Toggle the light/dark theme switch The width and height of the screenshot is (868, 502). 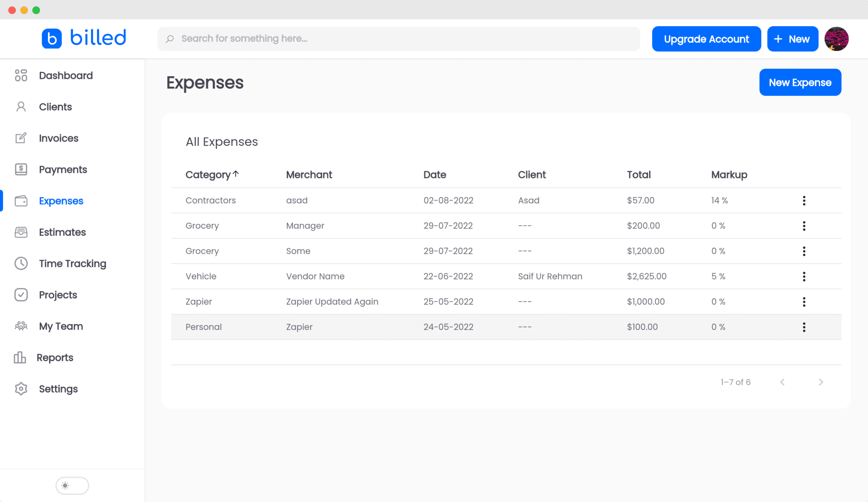[72, 485]
